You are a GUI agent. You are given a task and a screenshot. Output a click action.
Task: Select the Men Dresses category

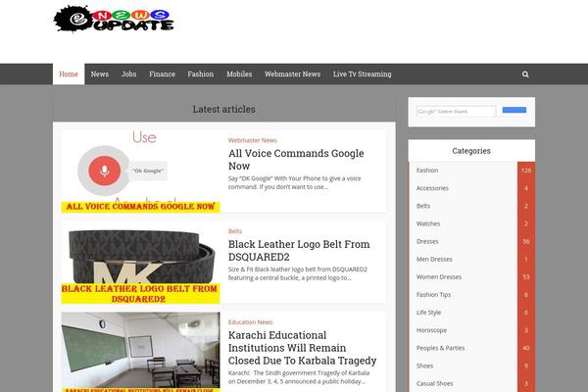434,259
